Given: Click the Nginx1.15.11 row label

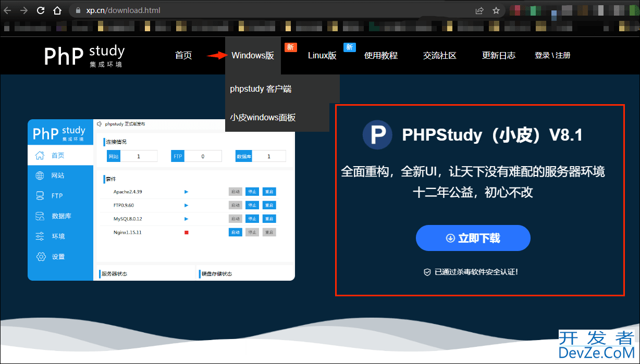Looking at the screenshot, I should pos(128,232).
